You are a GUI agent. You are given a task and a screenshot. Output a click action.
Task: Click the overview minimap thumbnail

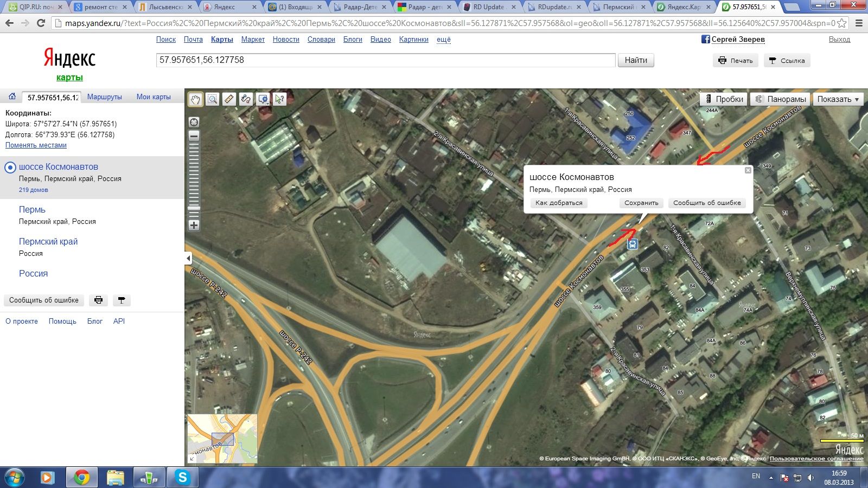coord(222,439)
